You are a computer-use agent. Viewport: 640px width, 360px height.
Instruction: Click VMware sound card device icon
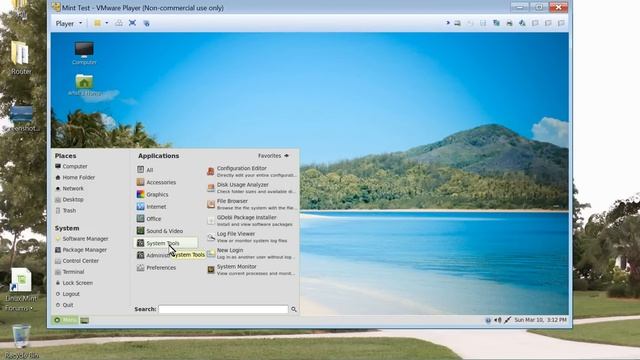(x=522, y=23)
